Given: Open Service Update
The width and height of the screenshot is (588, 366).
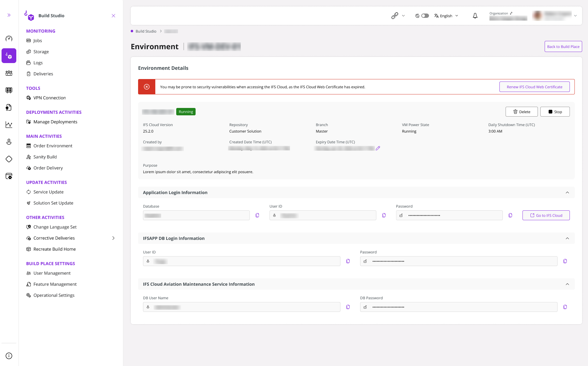Looking at the screenshot, I should [x=48, y=192].
